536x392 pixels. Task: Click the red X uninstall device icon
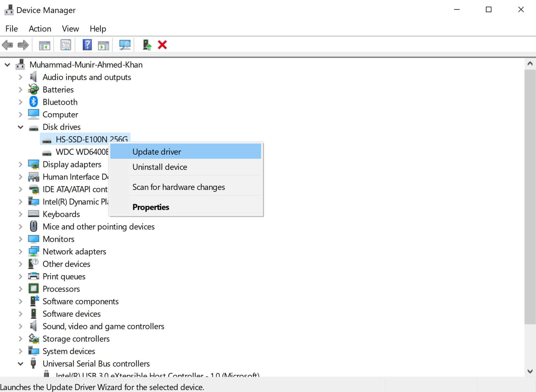click(x=162, y=45)
